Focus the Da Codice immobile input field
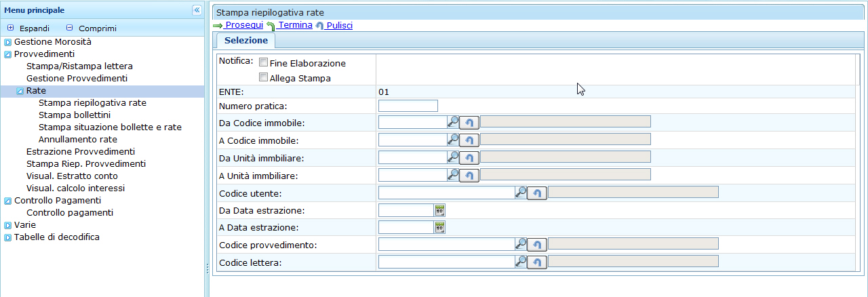This screenshot has width=868, height=297. (x=413, y=121)
